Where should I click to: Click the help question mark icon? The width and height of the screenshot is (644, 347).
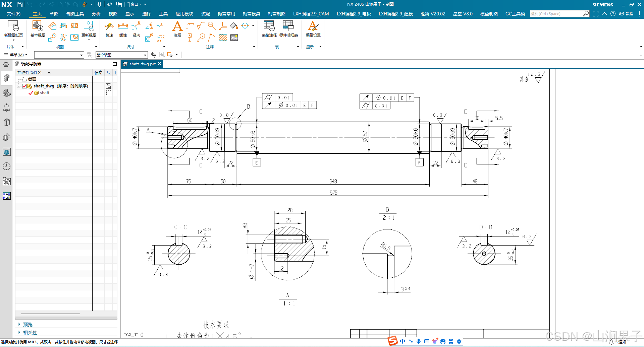(x=613, y=14)
